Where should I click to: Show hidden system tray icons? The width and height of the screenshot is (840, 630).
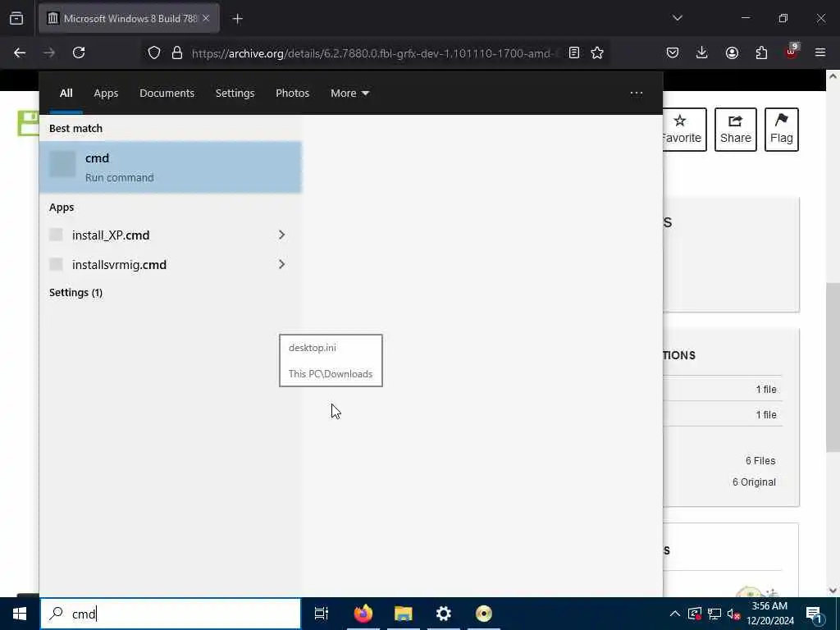point(675,614)
